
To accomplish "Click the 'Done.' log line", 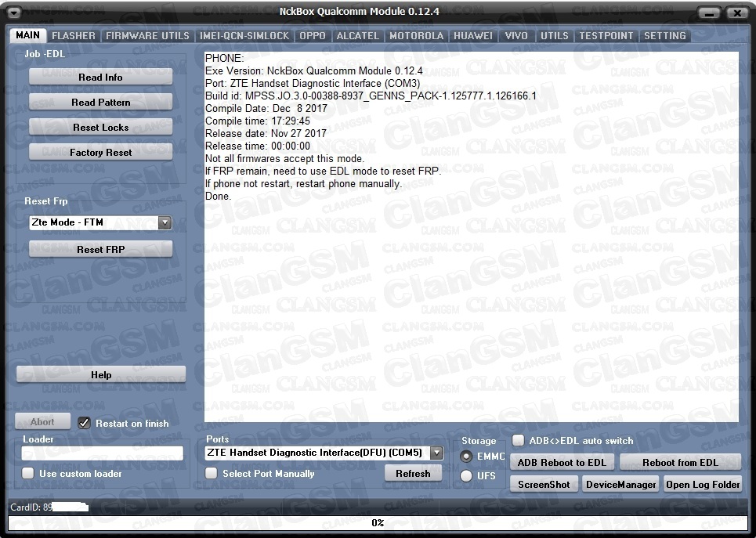I will pyautogui.click(x=219, y=197).
